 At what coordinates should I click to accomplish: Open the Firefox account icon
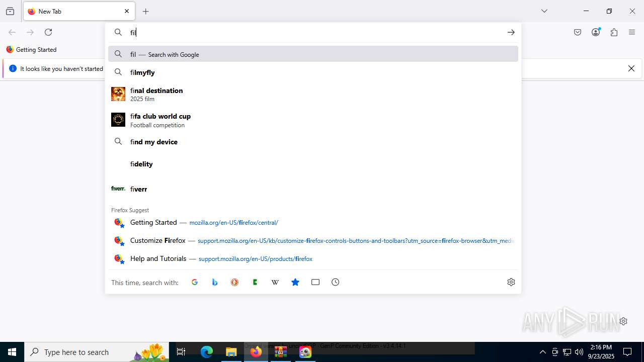pyautogui.click(x=596, y=32)
